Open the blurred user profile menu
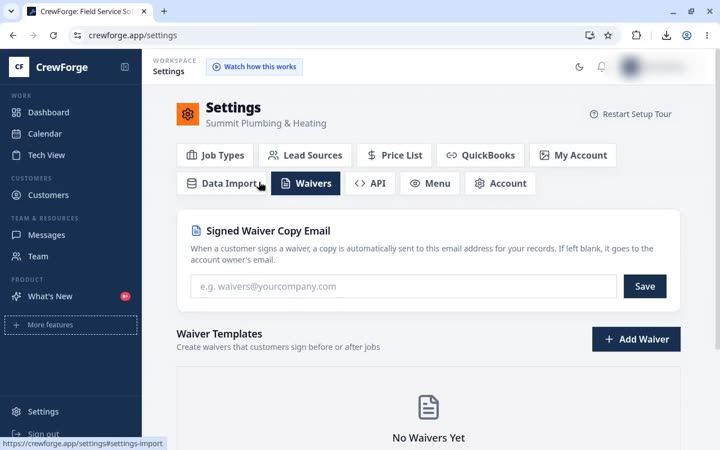The width and height of the screenshot is (720, 450). point(652,67)
